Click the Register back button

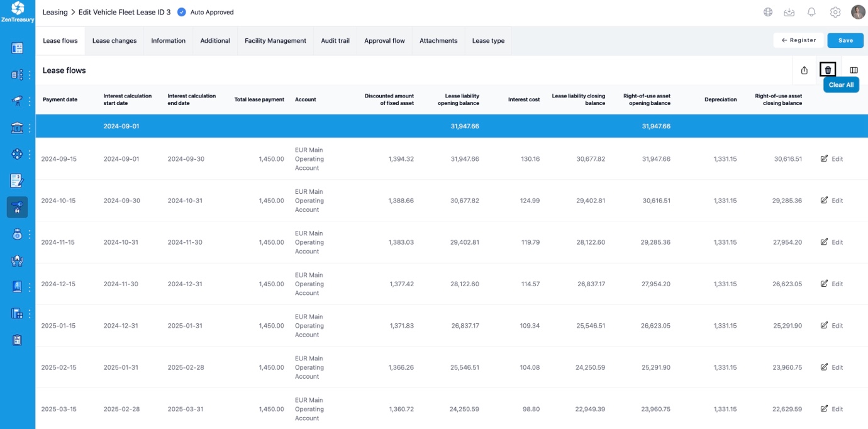coord(799,40)
